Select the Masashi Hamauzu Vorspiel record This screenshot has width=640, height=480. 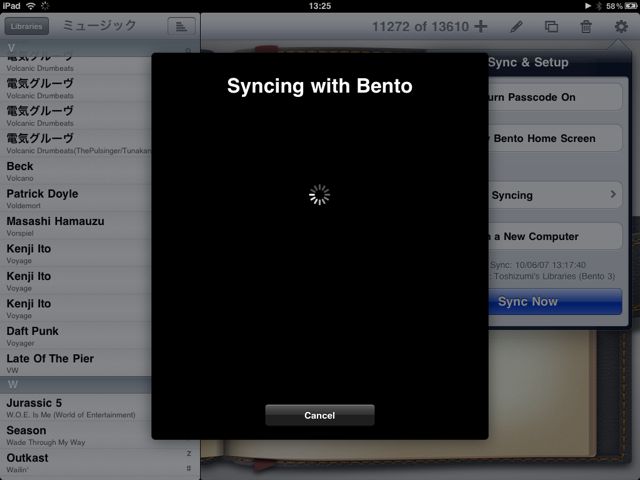(x=76, y=226)
